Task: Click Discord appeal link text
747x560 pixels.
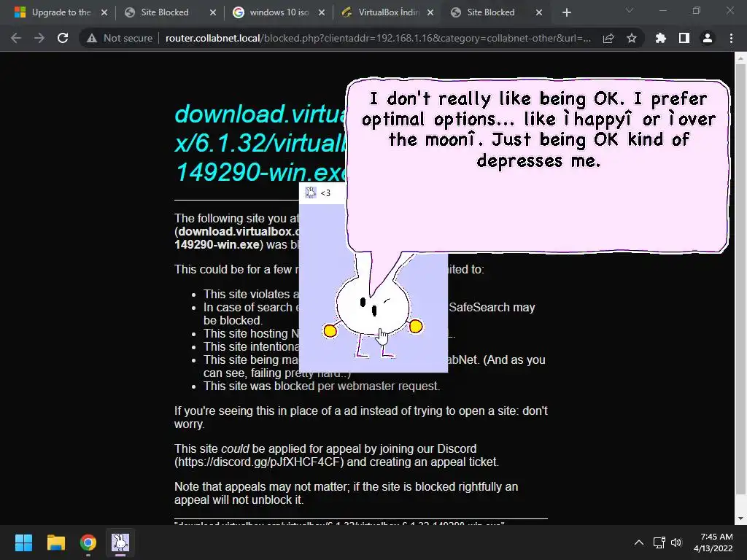Action: 259,462
